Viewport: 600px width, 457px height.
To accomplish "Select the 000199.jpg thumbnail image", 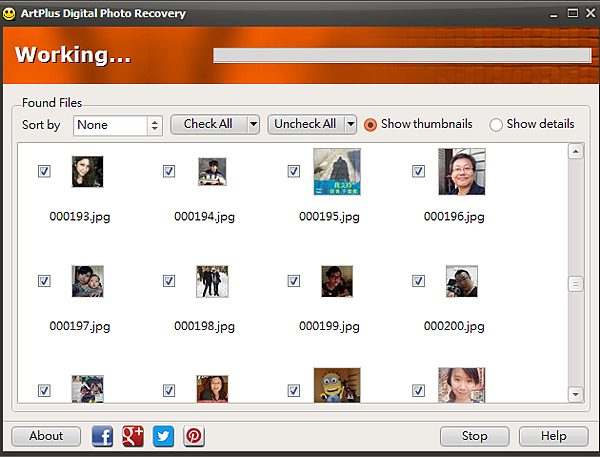I will (x=337, y=281).
